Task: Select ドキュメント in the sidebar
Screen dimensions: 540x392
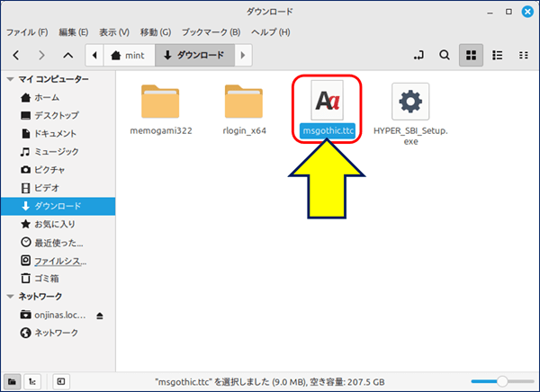Action: [58, 134]
